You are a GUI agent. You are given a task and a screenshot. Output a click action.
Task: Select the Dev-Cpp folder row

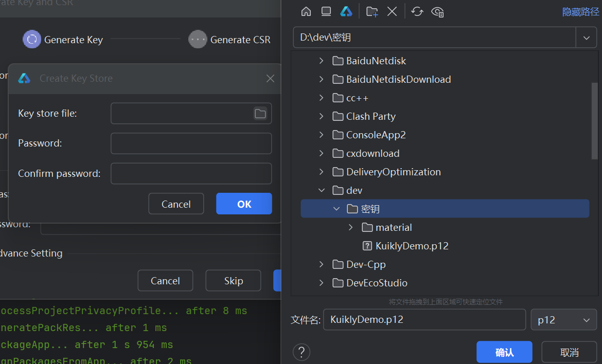point(445,264)
